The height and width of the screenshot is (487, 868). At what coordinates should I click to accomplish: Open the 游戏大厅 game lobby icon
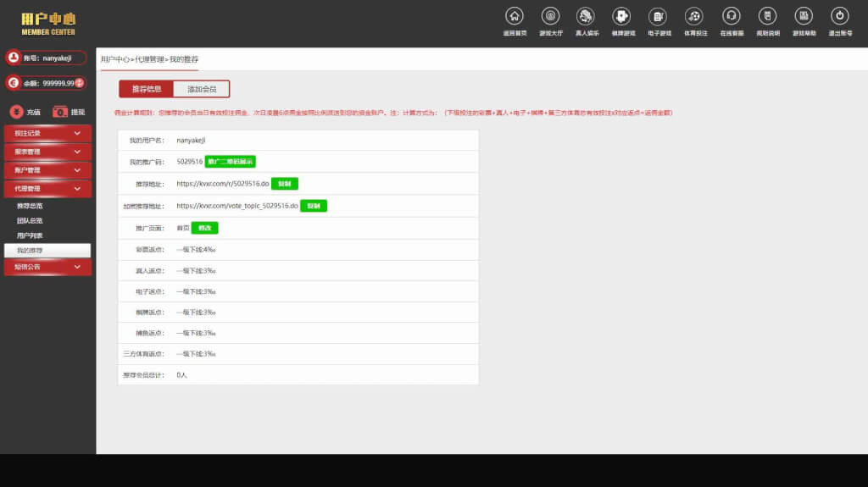coord(550,16)
